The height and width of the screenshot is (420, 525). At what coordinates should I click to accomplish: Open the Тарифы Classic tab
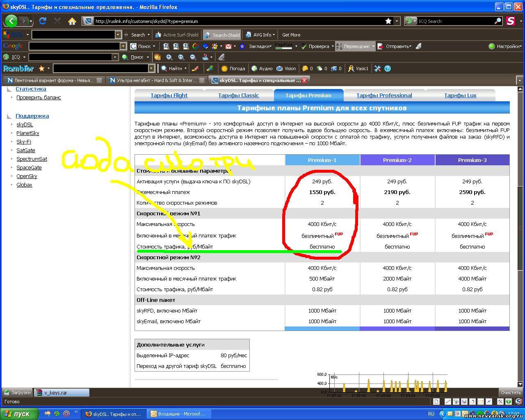(x=238, y=95)
